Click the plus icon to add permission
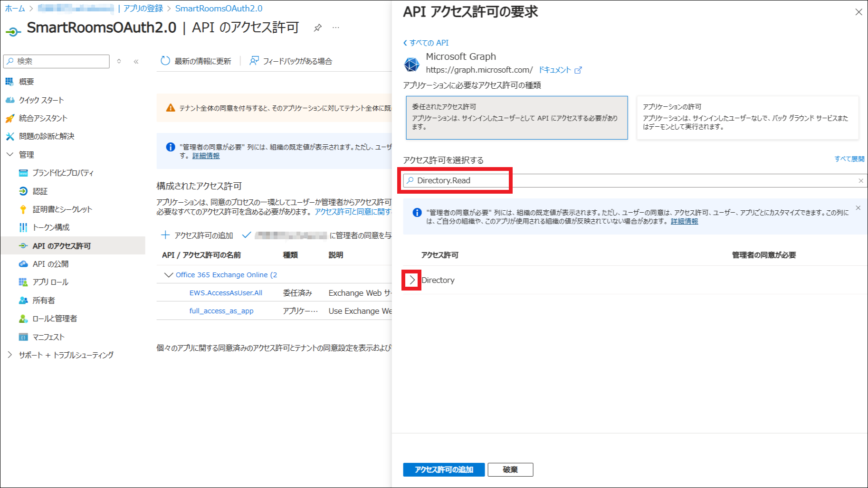868x488 pixels. (165, 235)
